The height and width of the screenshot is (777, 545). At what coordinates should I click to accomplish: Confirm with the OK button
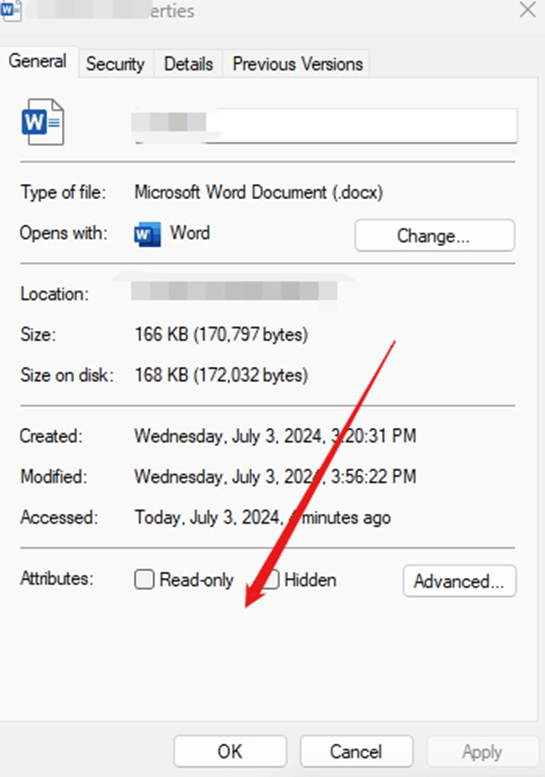tap(230, 751)
